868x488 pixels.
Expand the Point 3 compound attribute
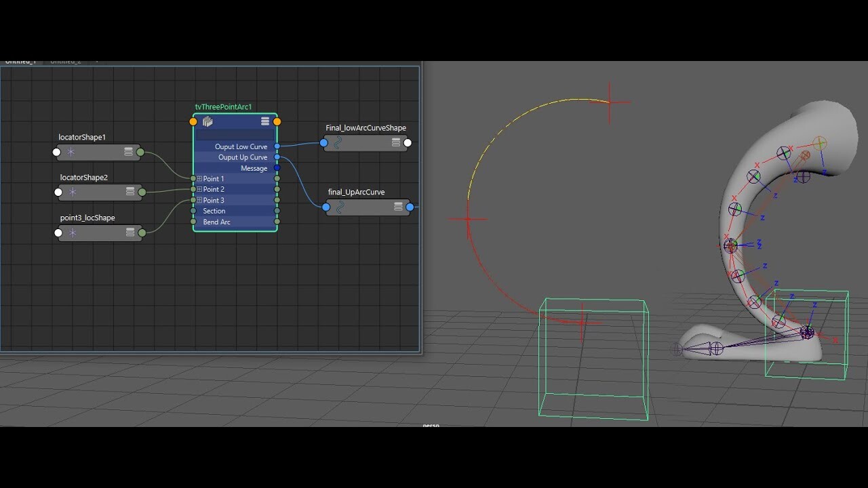(x=198, y=200)
